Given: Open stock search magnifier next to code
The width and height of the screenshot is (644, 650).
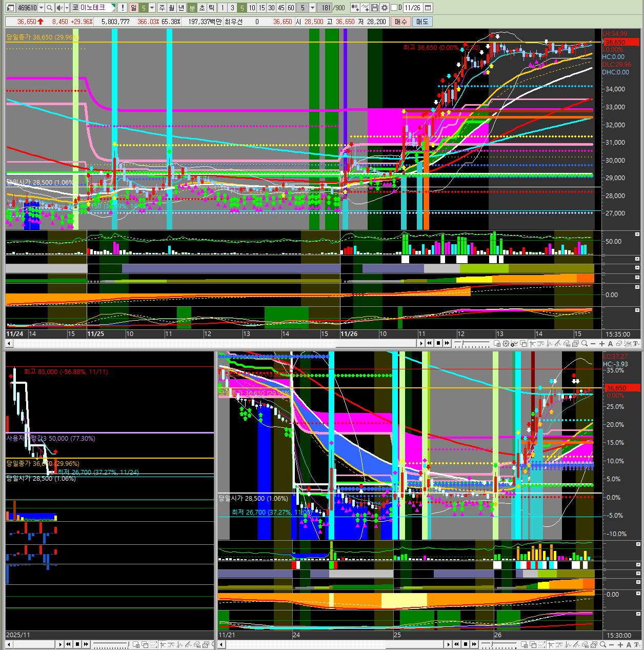Looking at the screenshot, I should (x=50, y=8).
